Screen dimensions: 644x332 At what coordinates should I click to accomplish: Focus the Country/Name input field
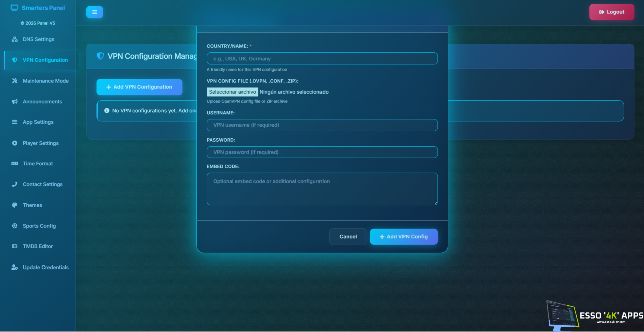pos(322,58)
